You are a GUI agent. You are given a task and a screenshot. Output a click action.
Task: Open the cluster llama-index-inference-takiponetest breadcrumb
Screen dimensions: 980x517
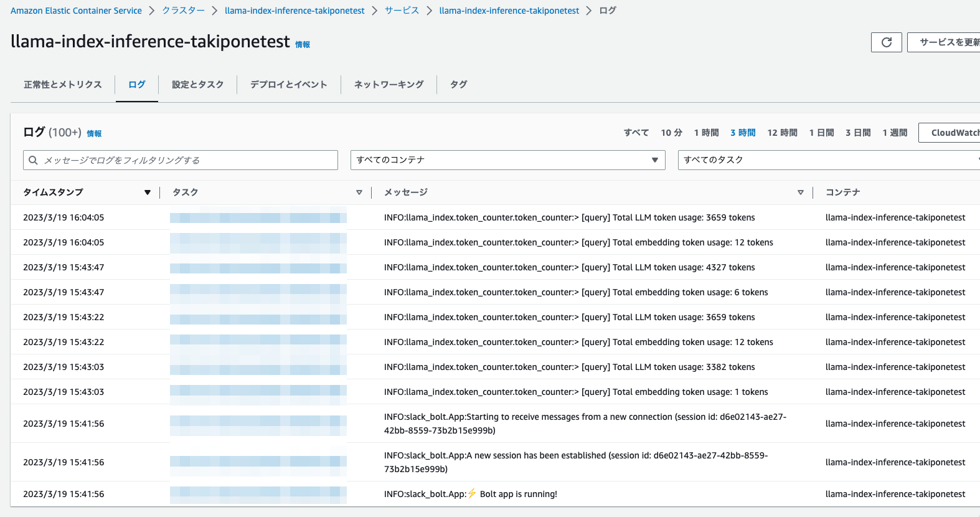tap(294, 11)
